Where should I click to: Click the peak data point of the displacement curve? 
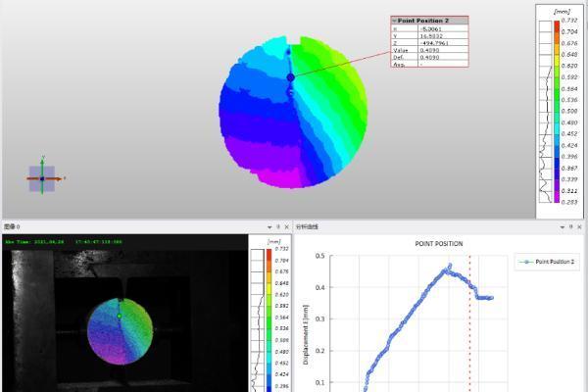450,265
